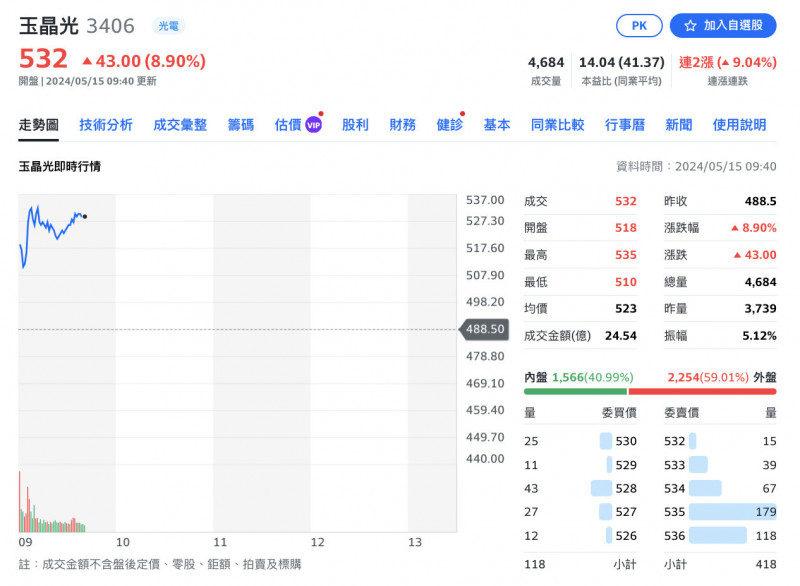Open the 技術分析 tab
Screen dimensions: 800x586
[x=106, y=125]
